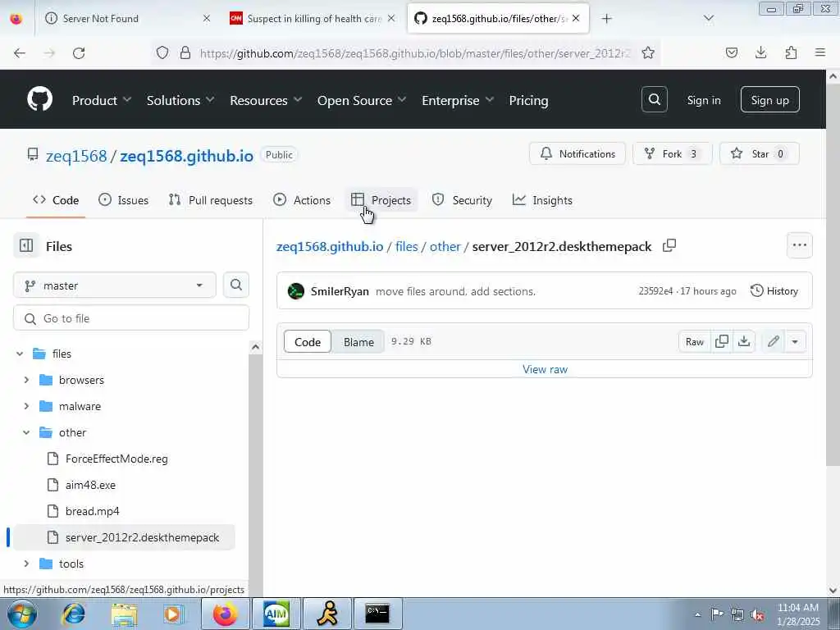
Task: Open the Firefox hamburger application menu
Action: click(820, 52)
